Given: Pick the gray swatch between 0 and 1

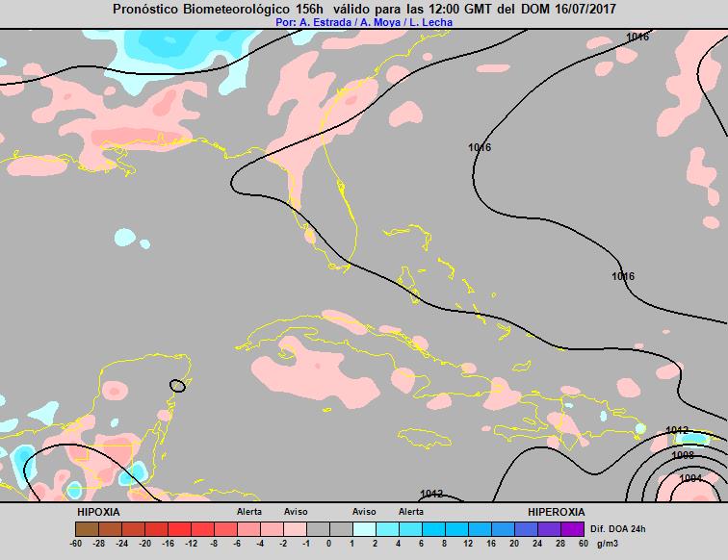Looking at the screenshot, I should [341, 529].
